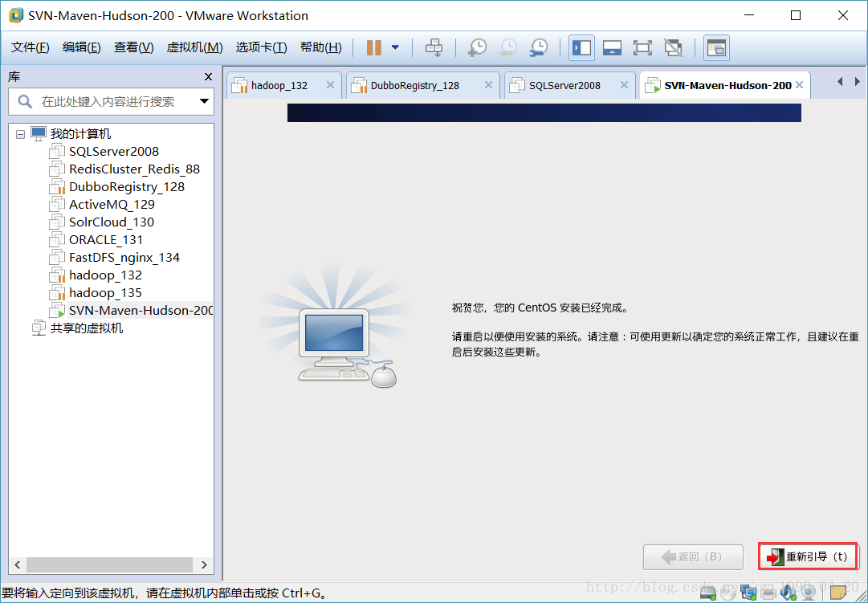
Task: Select FastDFS_nginx_134 virtual machine
Action: 124,258
